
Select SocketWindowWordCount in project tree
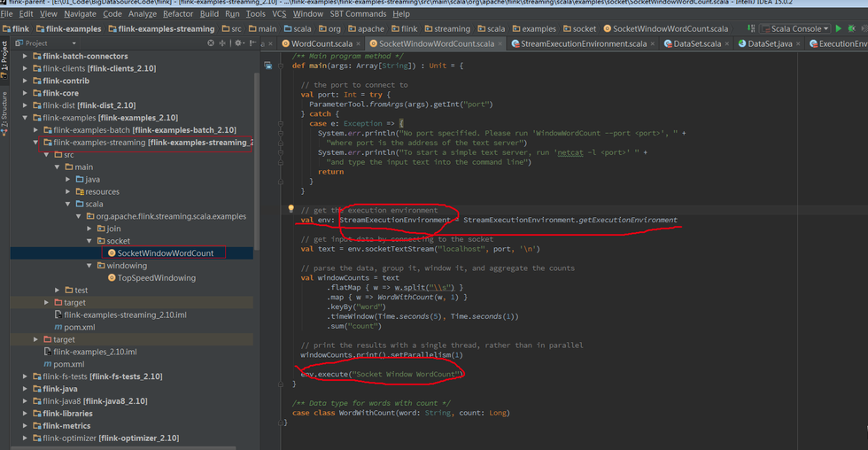tap(160, 253)
